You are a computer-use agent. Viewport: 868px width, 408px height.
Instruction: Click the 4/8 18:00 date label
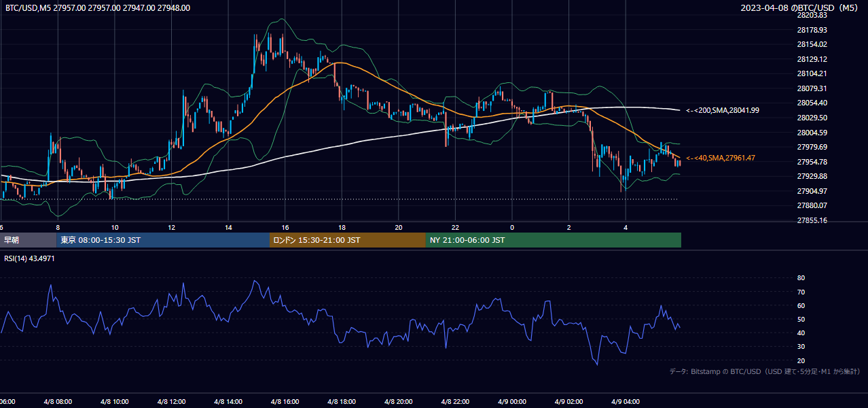coord(342,402)
